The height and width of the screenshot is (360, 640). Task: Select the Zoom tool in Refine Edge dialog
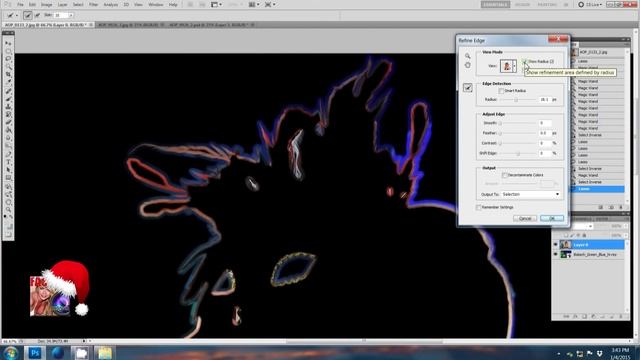468,56
